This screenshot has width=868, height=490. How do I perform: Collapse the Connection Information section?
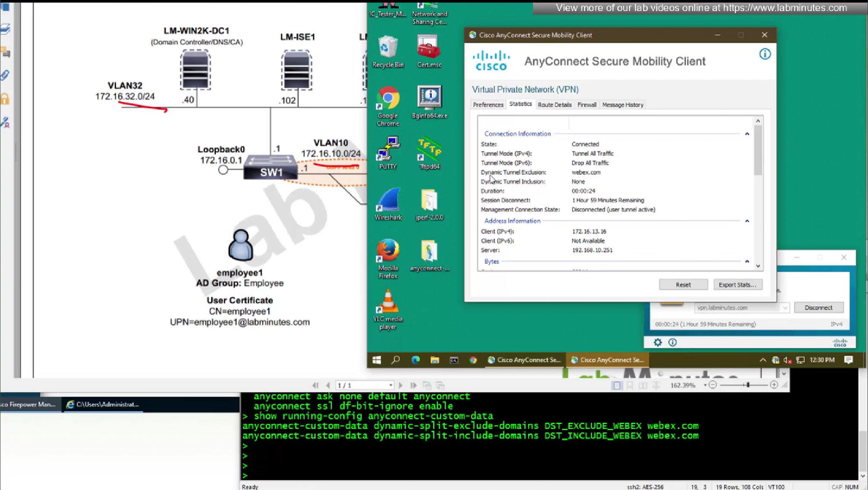pos(747,134)
